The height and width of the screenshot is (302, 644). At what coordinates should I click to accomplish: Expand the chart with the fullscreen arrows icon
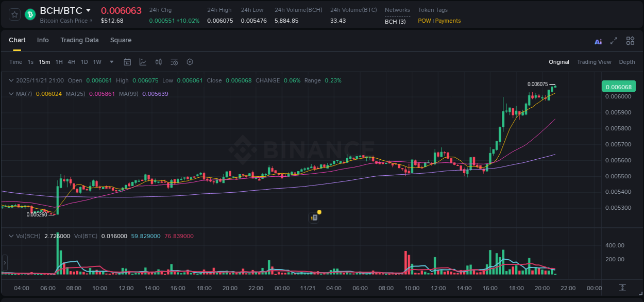tap(614, 41)
